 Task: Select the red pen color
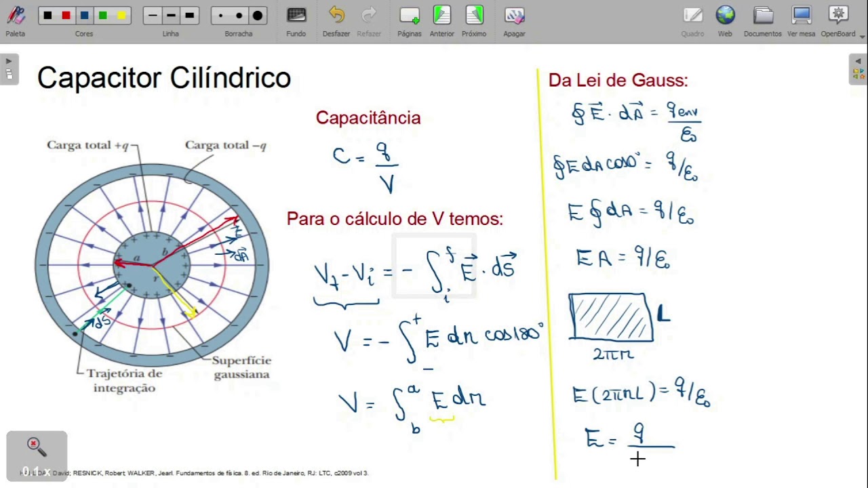tap(66, 16)
